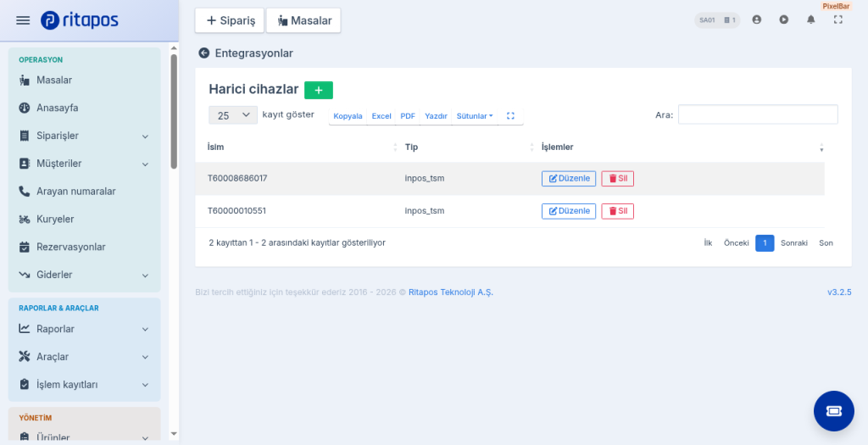868x445 pixels.
Task: Expand the Ürünler submenu chevron
Action: tap(145, 438)
